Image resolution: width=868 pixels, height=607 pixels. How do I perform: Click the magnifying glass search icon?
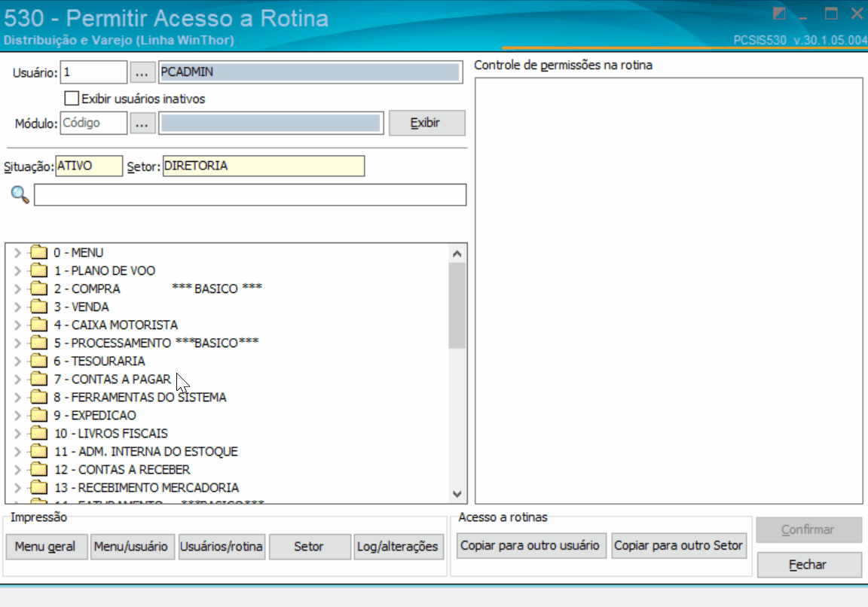point(20,195)
